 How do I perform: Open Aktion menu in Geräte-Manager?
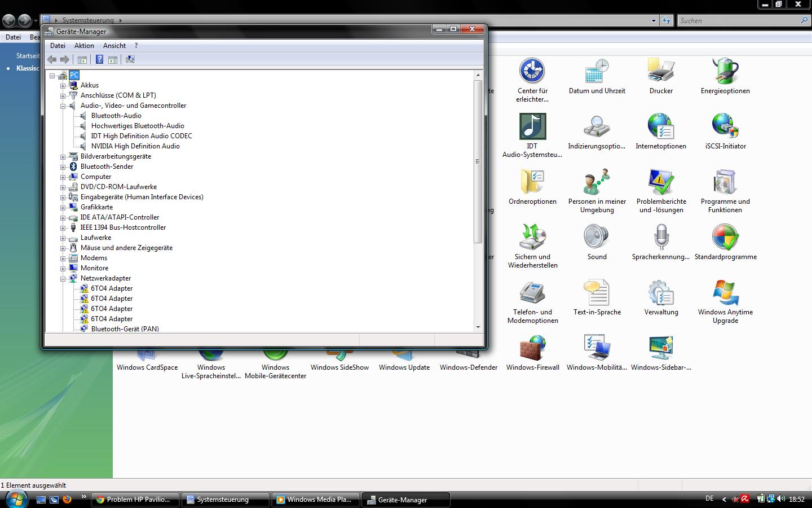[84, 46]
